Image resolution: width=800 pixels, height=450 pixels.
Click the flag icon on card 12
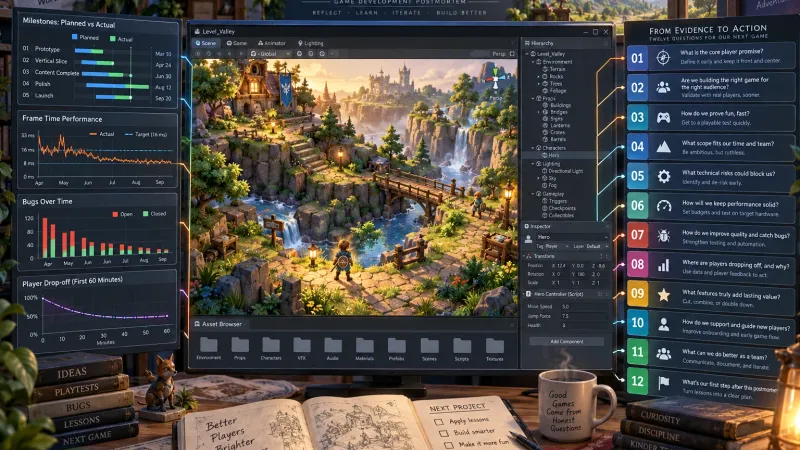tap(663, 382)
